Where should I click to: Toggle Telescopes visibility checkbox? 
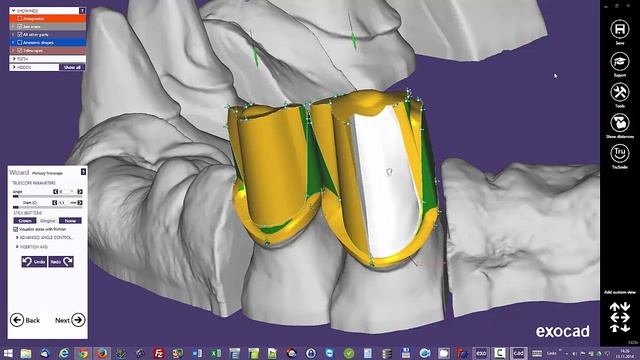tap(20, 51)
